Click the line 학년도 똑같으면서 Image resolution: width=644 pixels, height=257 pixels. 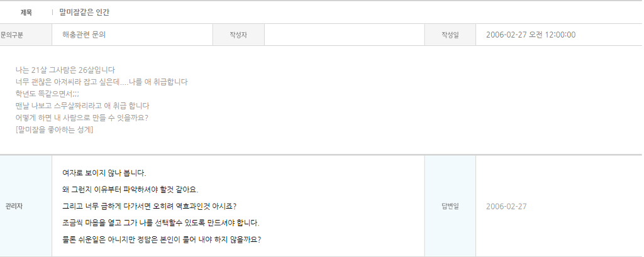point(48,94)
